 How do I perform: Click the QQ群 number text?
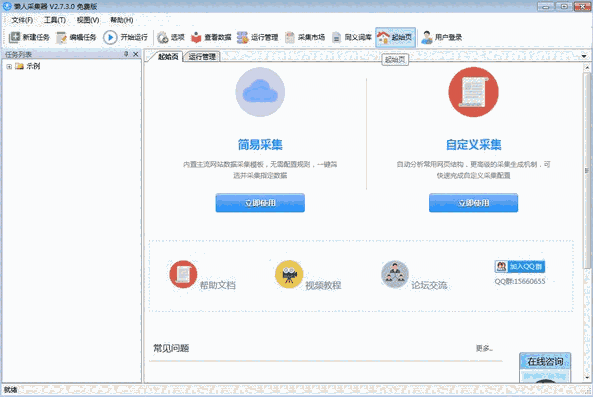coord(520,281)
